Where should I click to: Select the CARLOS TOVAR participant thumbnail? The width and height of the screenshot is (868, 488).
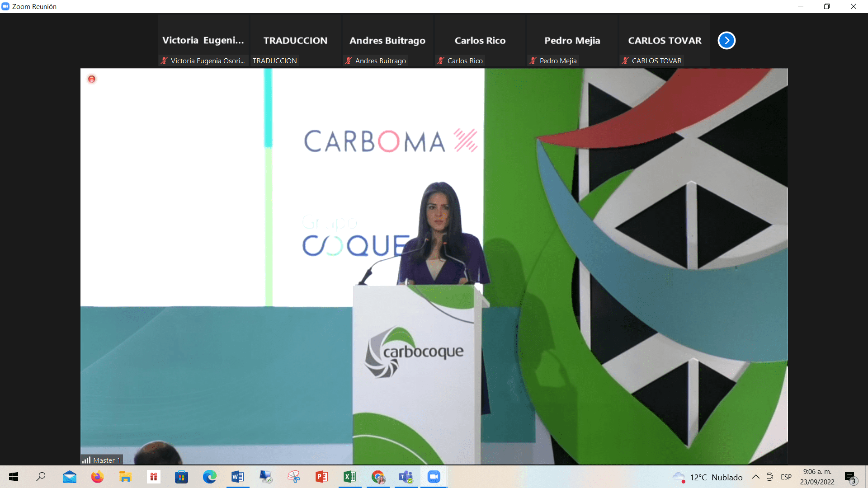coord(664,41)
